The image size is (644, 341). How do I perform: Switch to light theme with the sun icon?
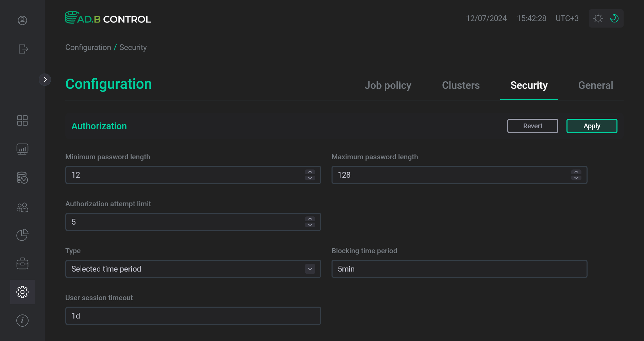598,18
